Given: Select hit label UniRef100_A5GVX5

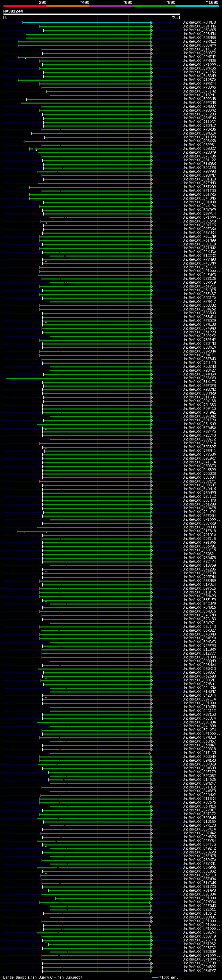Looking at the screenshot, I should pyautogui.click(x=199, y=30).
